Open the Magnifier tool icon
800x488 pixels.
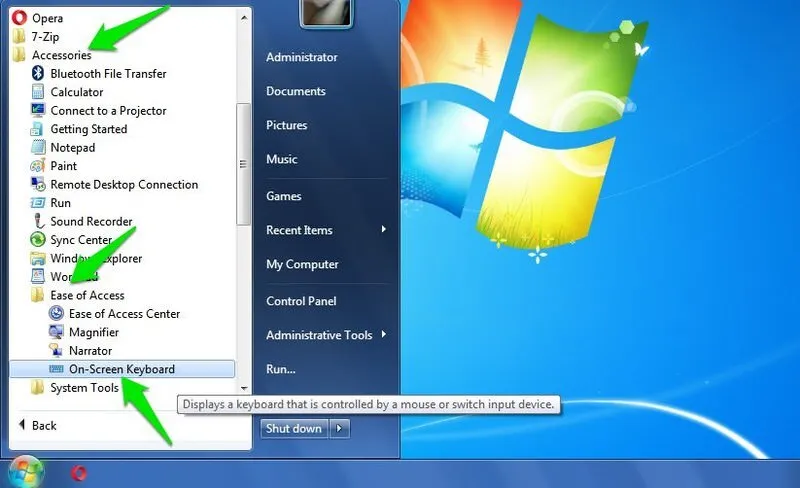pyautogui.click(x=56, y=332)
